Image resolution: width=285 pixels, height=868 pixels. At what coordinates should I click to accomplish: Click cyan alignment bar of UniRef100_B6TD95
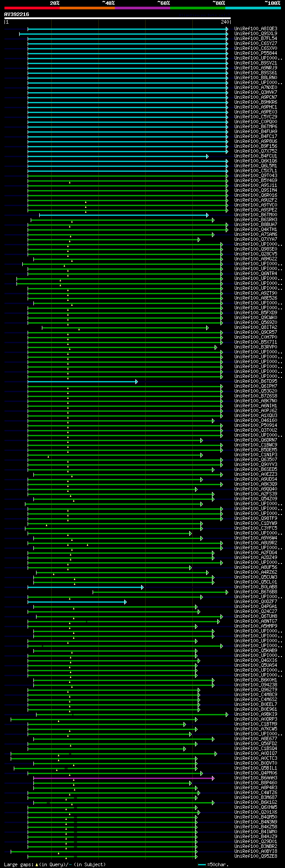pos(82,381)
